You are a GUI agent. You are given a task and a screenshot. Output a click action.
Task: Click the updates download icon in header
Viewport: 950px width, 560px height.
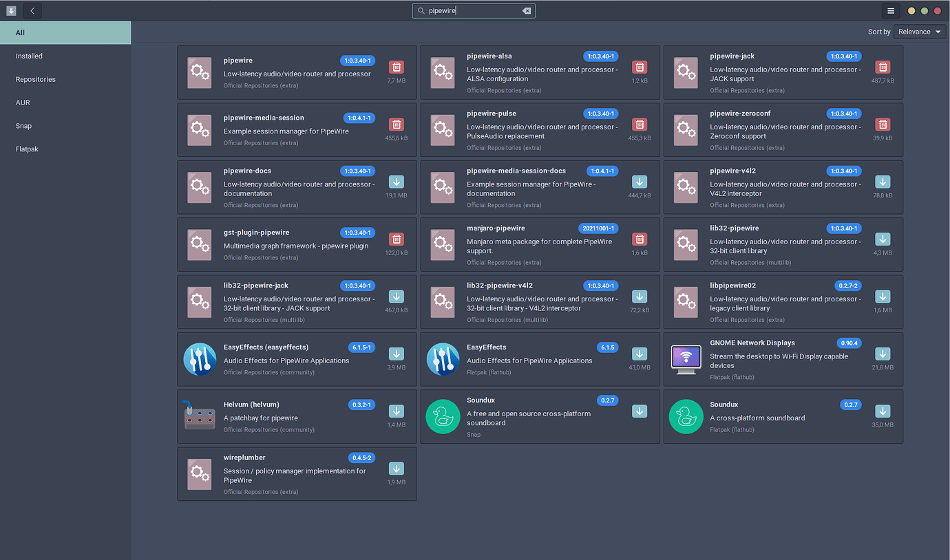11,11
